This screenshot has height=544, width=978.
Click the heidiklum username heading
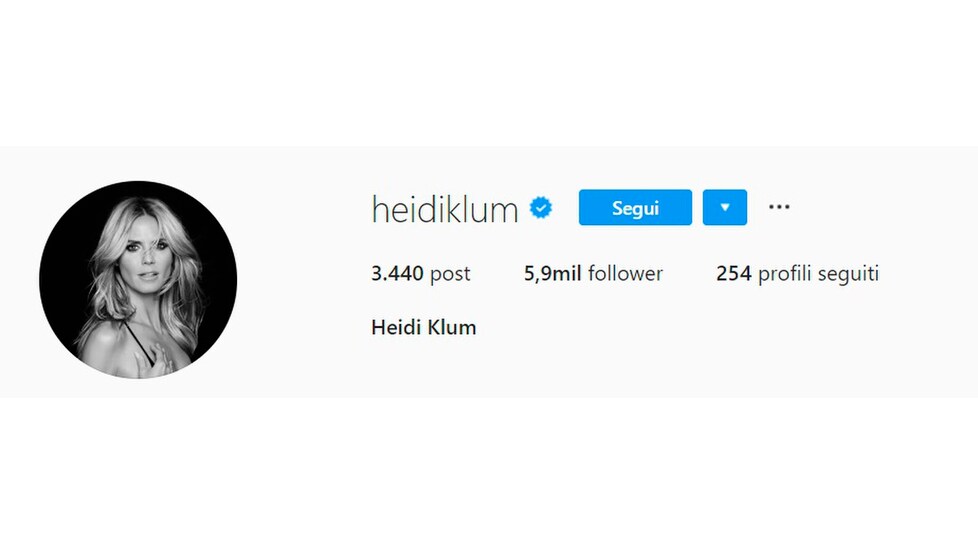(445, 209)
